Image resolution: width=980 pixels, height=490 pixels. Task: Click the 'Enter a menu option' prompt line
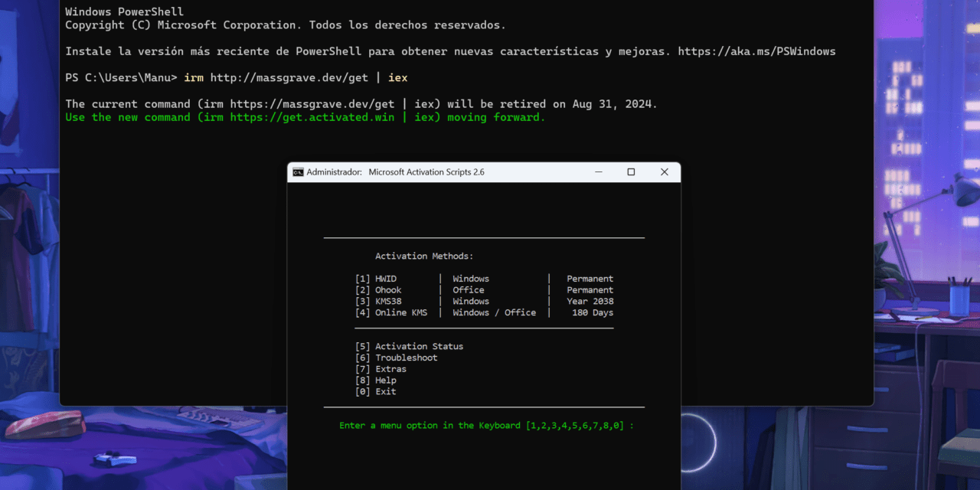[487, 426]
